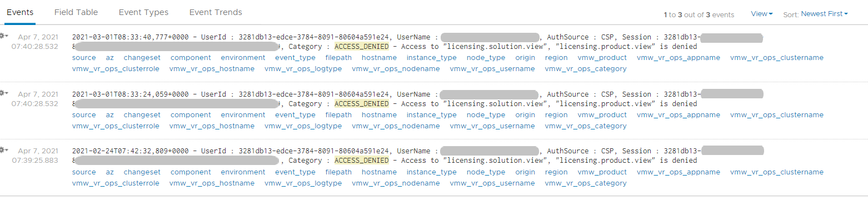
Task: Click highlighted ACCESS_DENIED in 08:33:24,059 event
Action: (361, 103)
